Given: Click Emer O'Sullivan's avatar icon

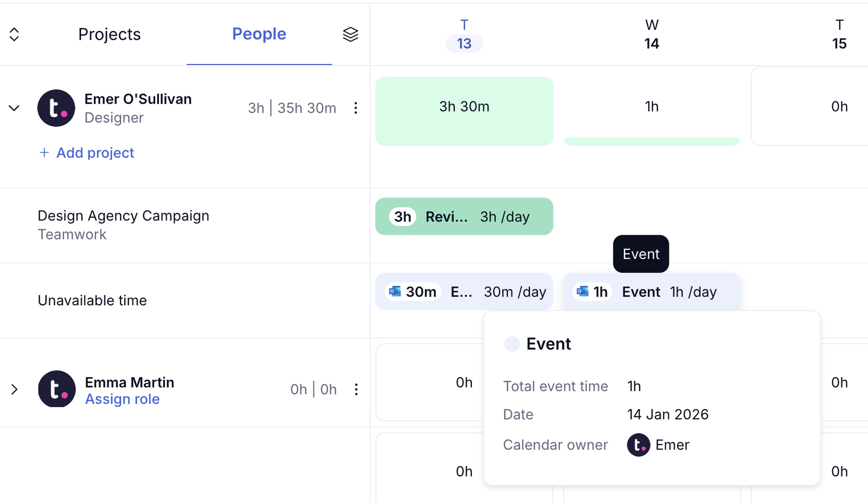Looking at the screenshot, I should click(56, 108).
